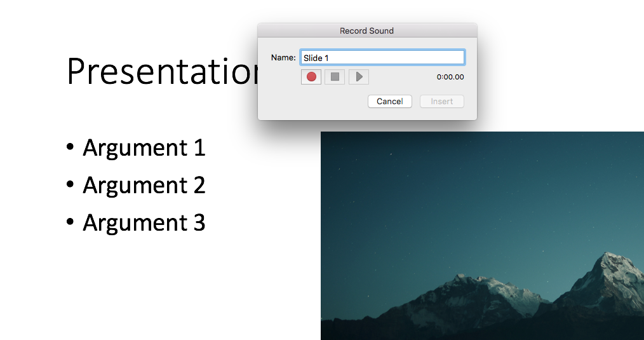The image size is (644, 340).
Task: Click the starry teal sky in the photo
Action: point(470,191)
